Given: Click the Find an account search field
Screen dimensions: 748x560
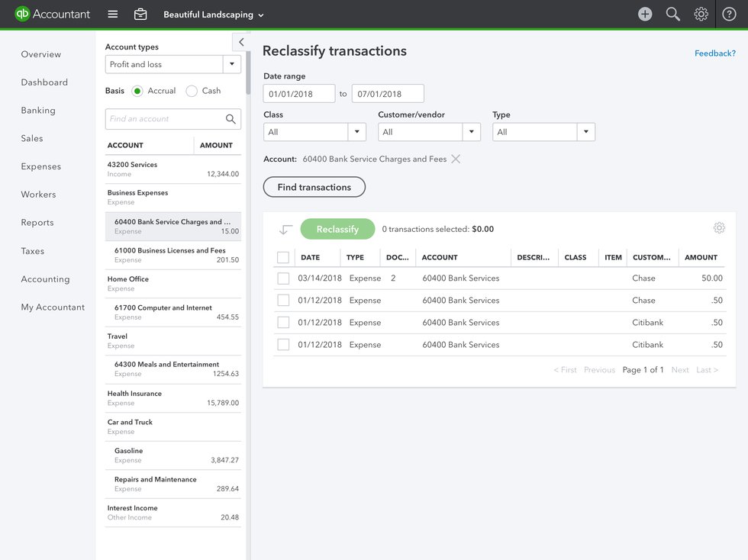Looking at the screenshot, I should [x=166, y=119].
